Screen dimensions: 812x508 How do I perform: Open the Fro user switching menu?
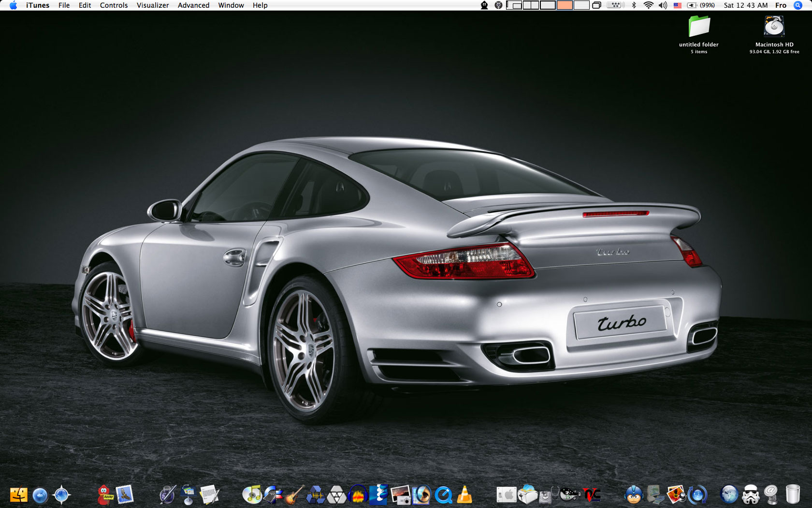click(x=781, y=5)
